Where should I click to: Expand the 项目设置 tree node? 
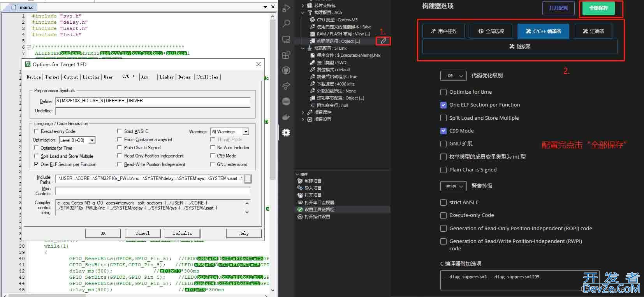(303, 119)
